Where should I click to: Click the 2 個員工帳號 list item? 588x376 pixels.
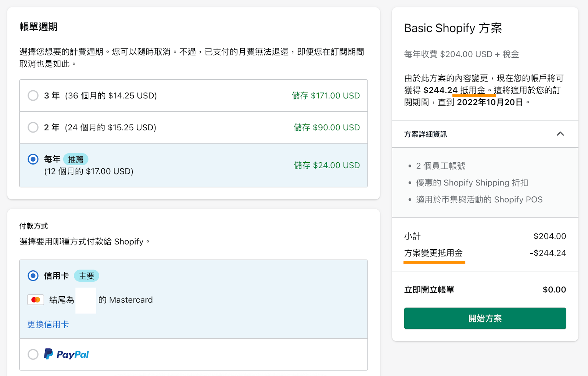tap(441, 166)
